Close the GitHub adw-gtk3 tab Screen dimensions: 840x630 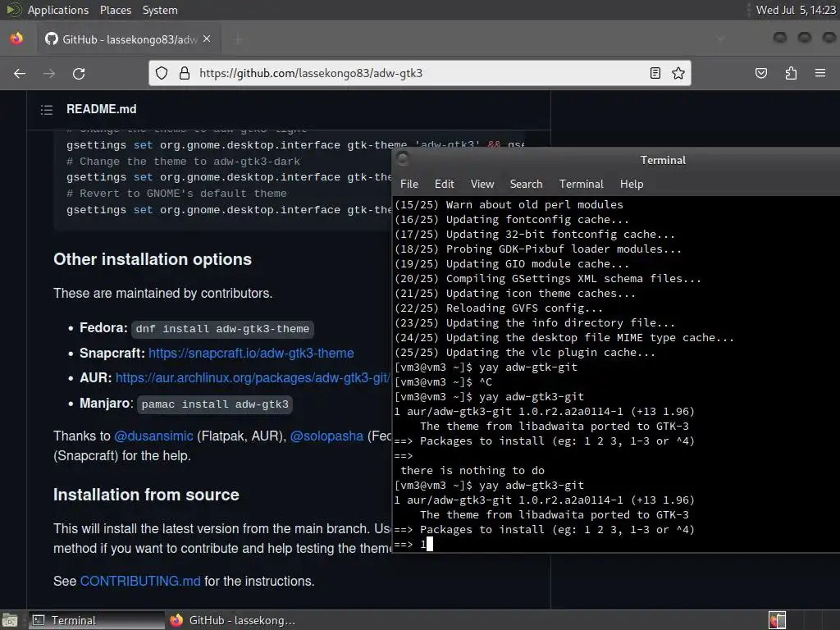207,39
